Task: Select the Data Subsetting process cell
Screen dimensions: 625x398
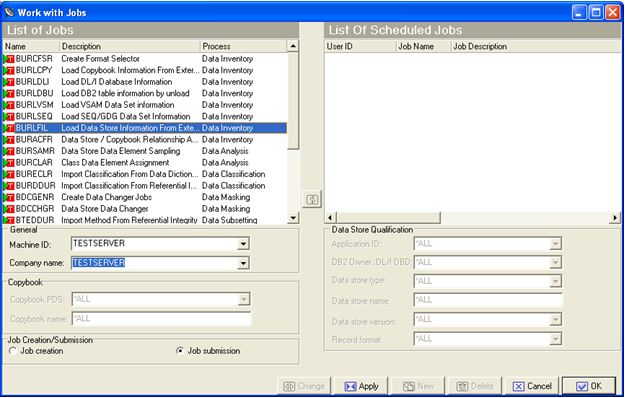Action: pos(230,220)
